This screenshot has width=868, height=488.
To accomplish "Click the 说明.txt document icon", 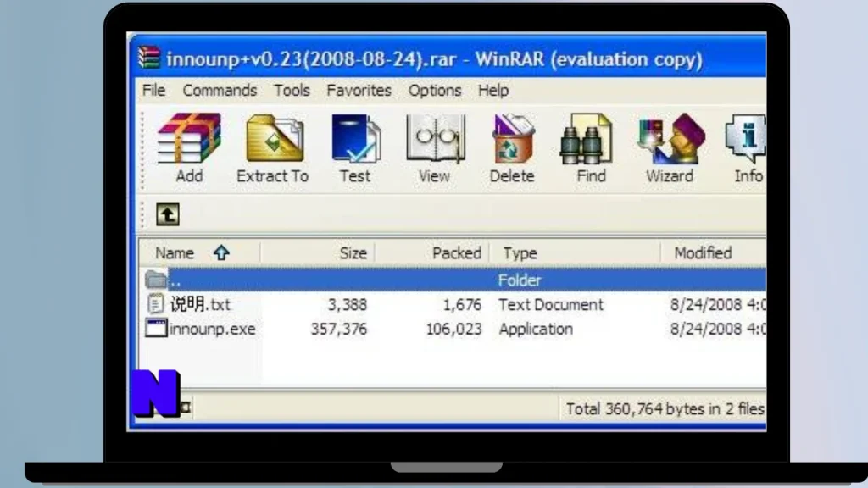I will pos(156,304).
